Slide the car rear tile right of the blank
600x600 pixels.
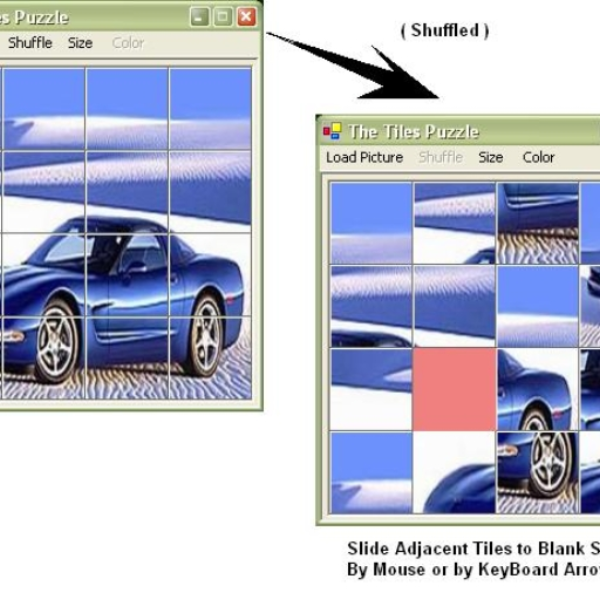pos(537,389)
